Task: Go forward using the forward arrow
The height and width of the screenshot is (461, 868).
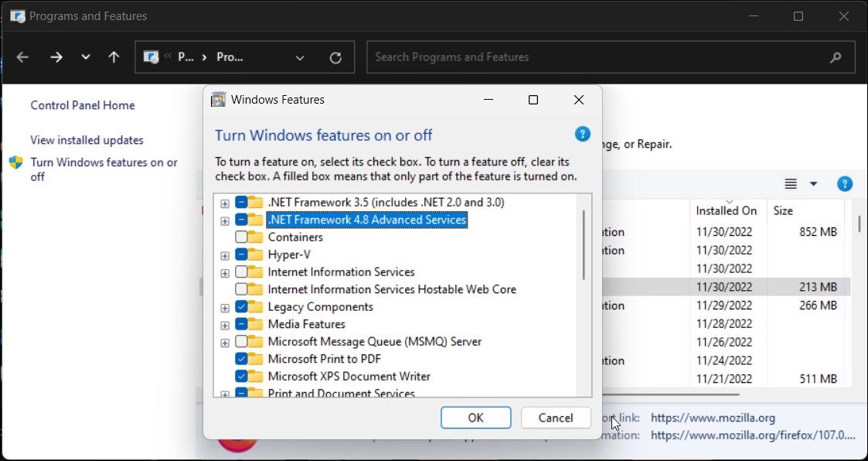Action: point(56,57)
